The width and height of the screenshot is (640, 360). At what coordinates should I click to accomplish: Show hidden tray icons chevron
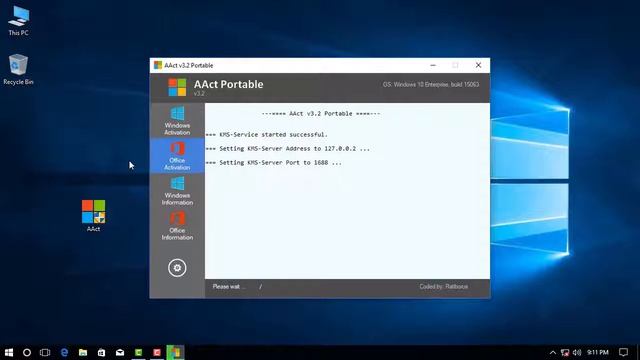[553, 352]
